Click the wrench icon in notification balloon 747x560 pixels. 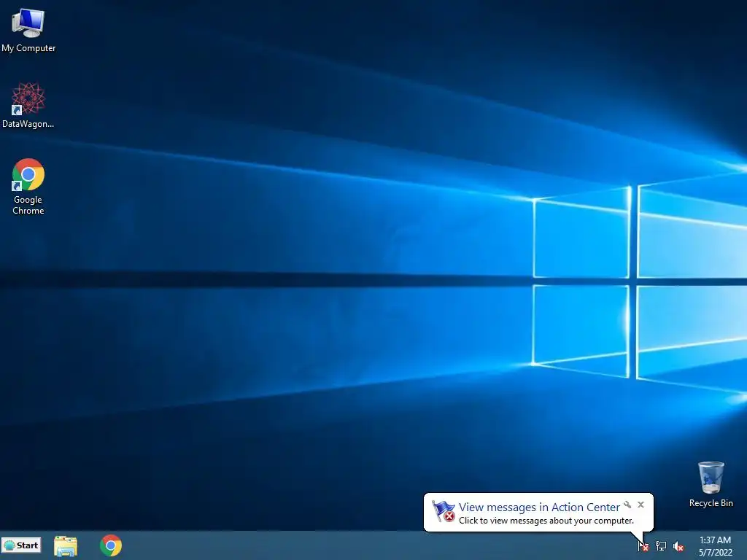[x=627, y=505]
